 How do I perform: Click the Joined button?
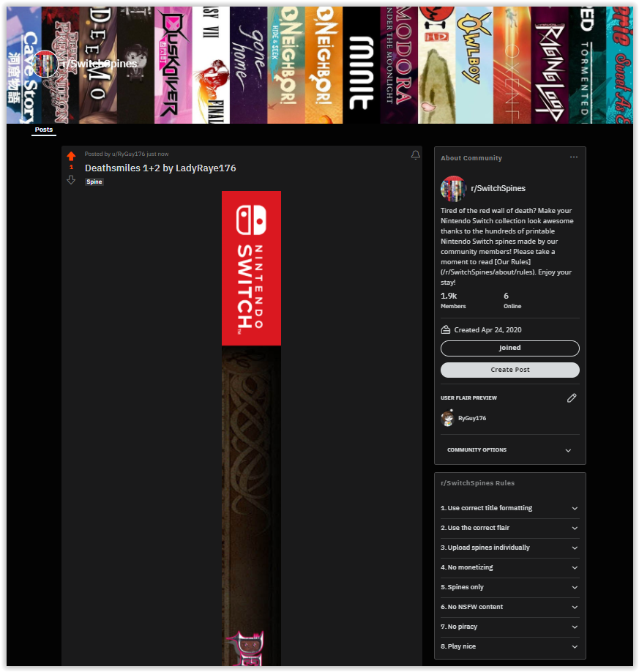click(x=510, y=348)
